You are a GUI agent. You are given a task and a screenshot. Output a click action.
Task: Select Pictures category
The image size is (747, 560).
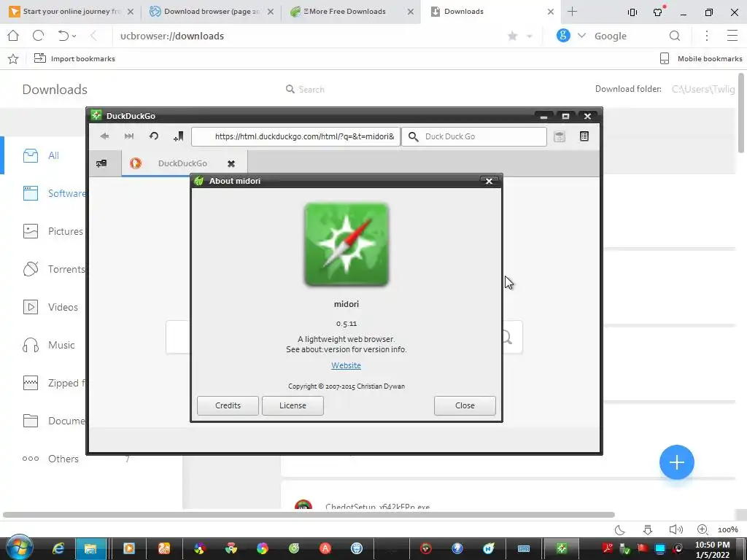(65, 231)
